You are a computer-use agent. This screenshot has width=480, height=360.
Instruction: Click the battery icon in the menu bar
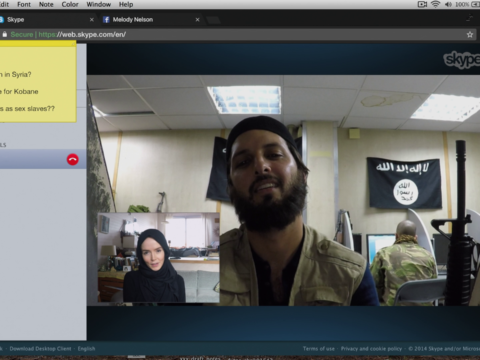coord(475,4)
